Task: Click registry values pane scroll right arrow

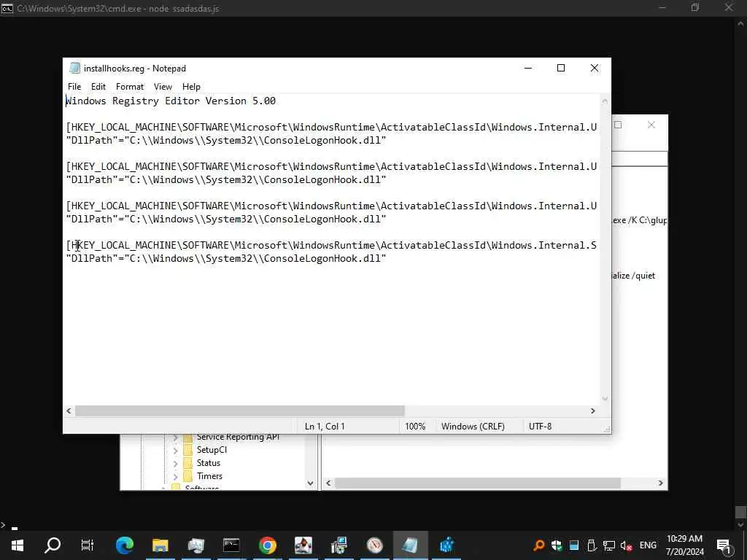Action: 661,483
